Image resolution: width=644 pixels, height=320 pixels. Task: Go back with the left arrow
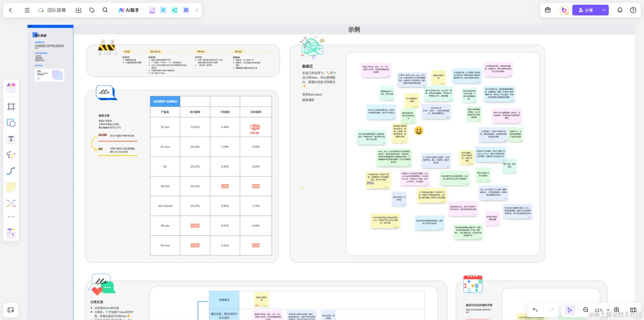pos(11,10)
